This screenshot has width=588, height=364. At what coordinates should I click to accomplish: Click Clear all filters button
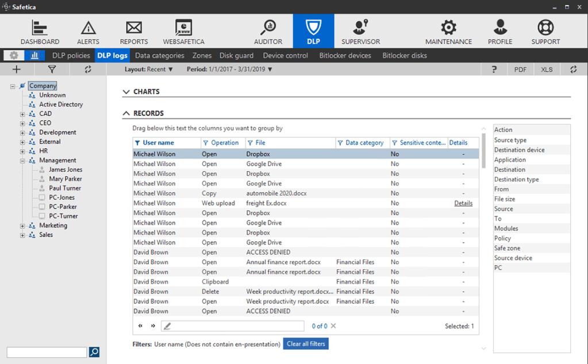pos(306,344)
